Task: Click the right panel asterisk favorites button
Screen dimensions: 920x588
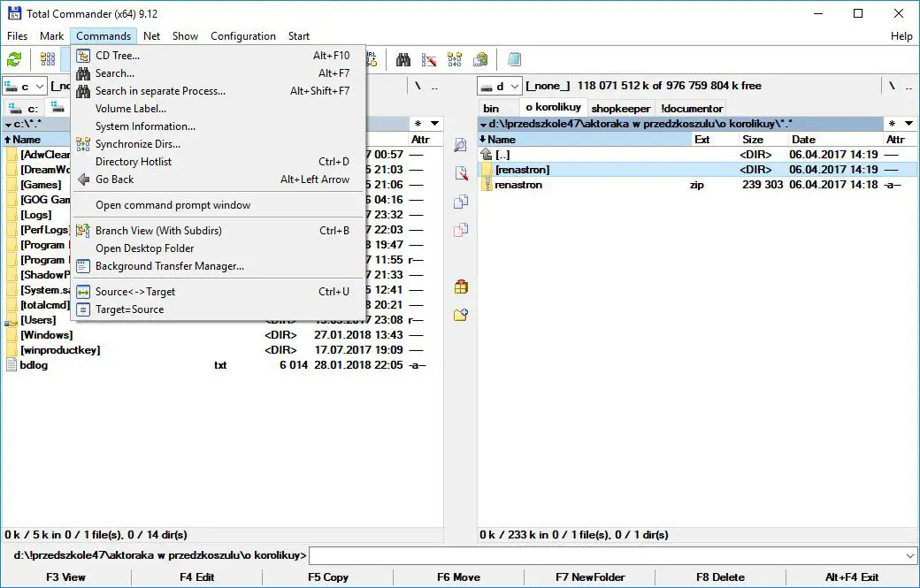Action: coord(892,124)
